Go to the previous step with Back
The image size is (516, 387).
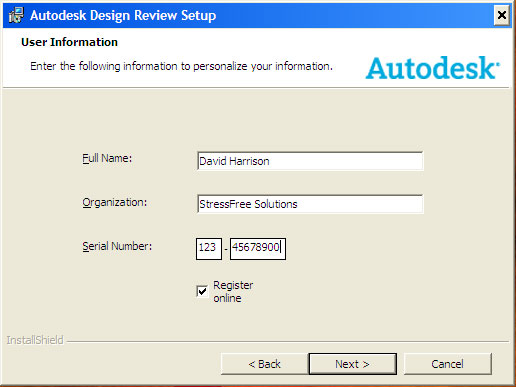(264, 364)
